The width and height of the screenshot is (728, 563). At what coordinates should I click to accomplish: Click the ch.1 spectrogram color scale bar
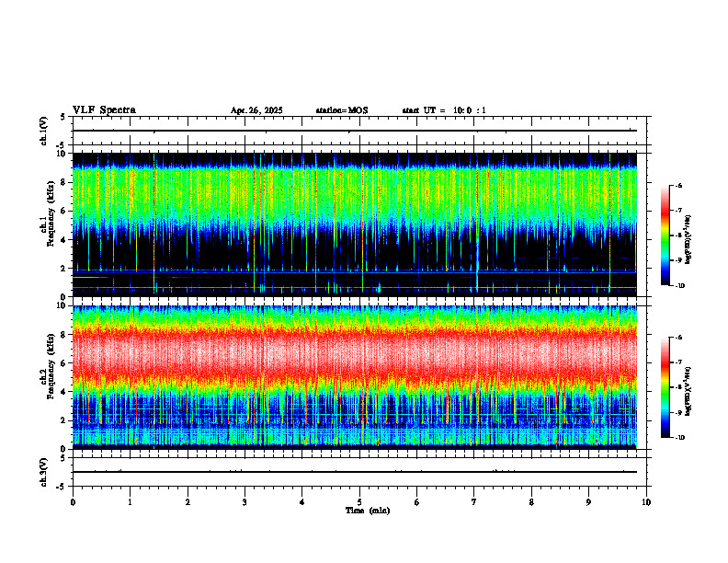click(x=665, y=236)
